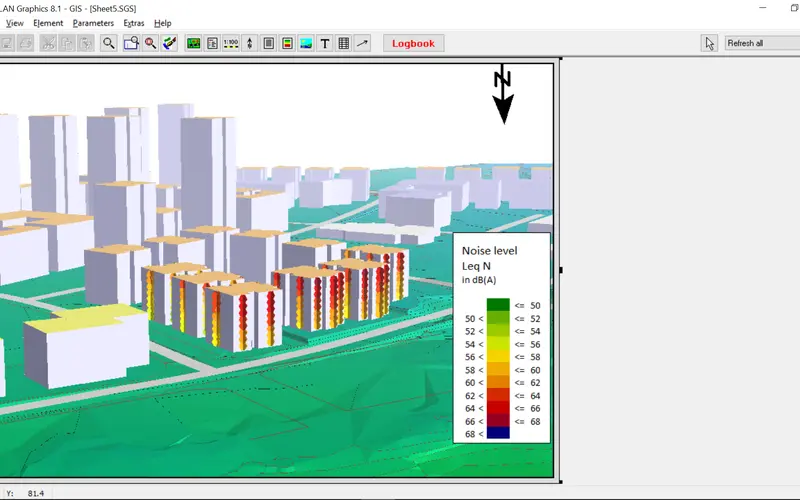The width and height of the screenshot is (800, 500).
Task: Open the Element menu
Action: (47, 23)
